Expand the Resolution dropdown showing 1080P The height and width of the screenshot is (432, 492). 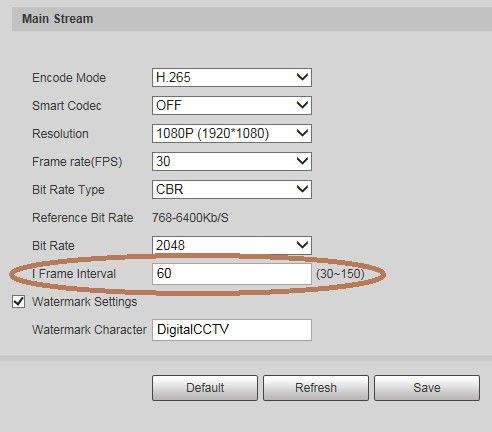tap(232, 134)
